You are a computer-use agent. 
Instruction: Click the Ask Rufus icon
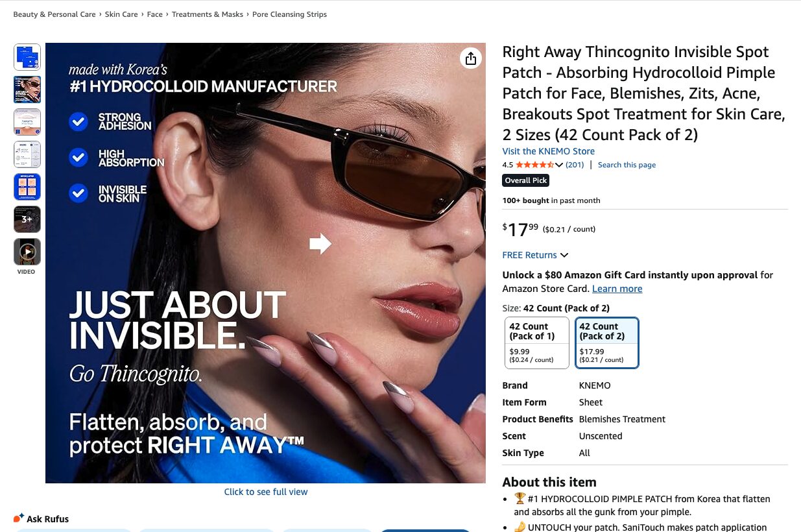coord(19,518)
